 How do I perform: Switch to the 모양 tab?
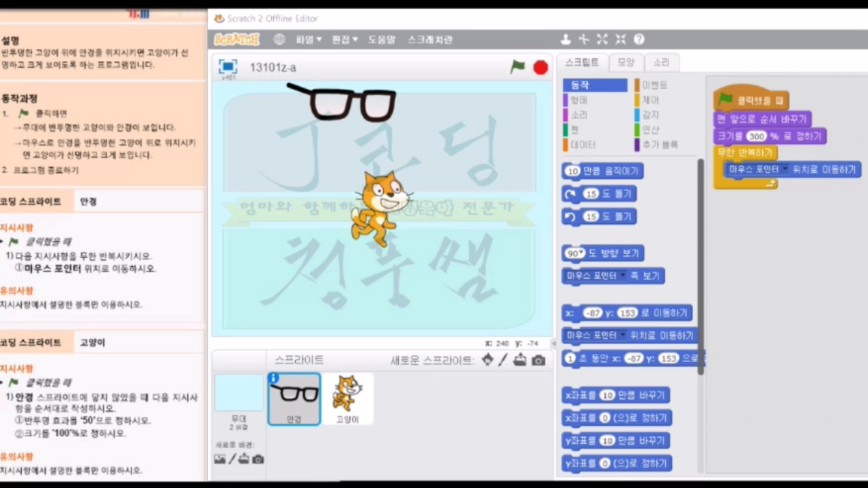(x=626, y=62)
